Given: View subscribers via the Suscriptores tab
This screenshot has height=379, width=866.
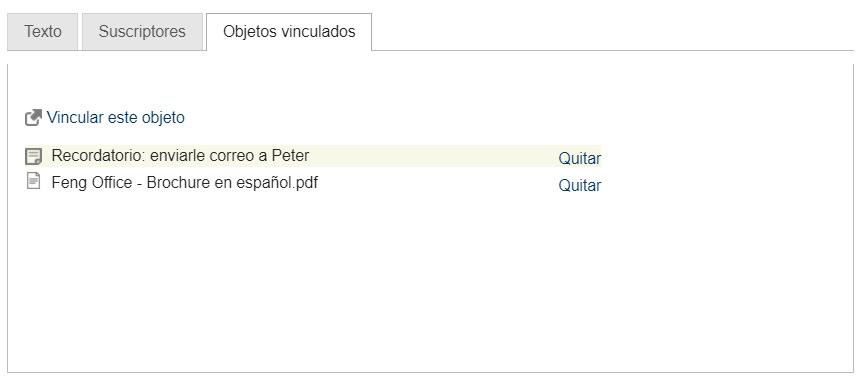Looking at the screenshot, I should [x=142, y=31].
